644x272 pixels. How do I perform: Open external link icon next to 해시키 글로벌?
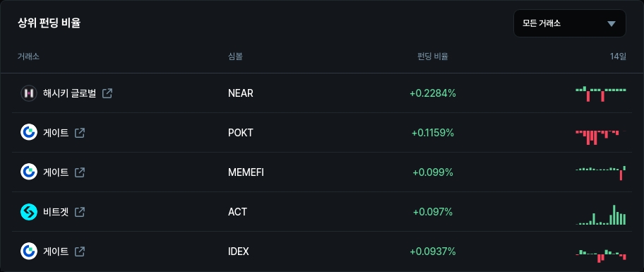click(107, 93)
